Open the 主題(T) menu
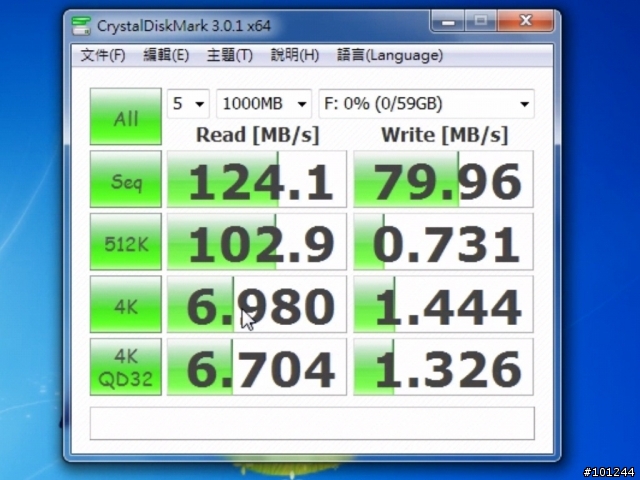This screenshot has height=480, width=640. 230,55
